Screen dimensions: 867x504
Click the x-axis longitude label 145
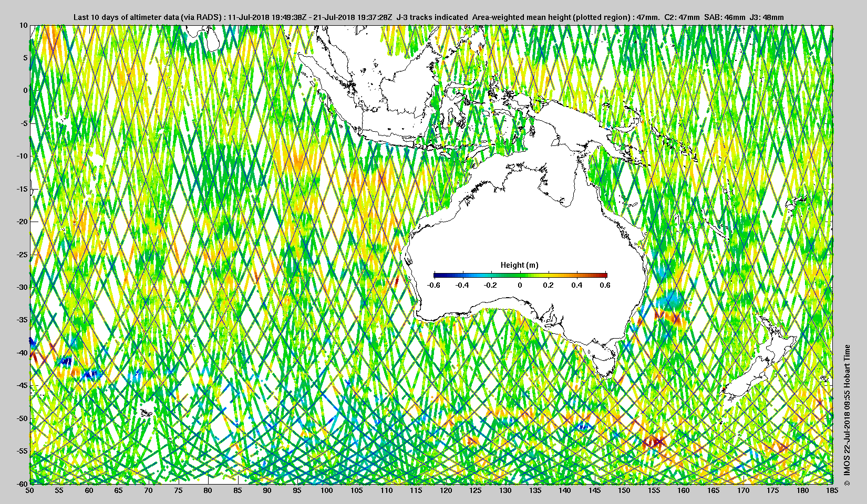(594, 490)
